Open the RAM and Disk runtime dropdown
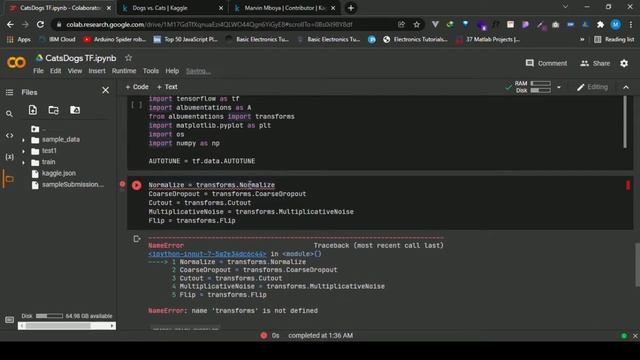 click(559, 87)
